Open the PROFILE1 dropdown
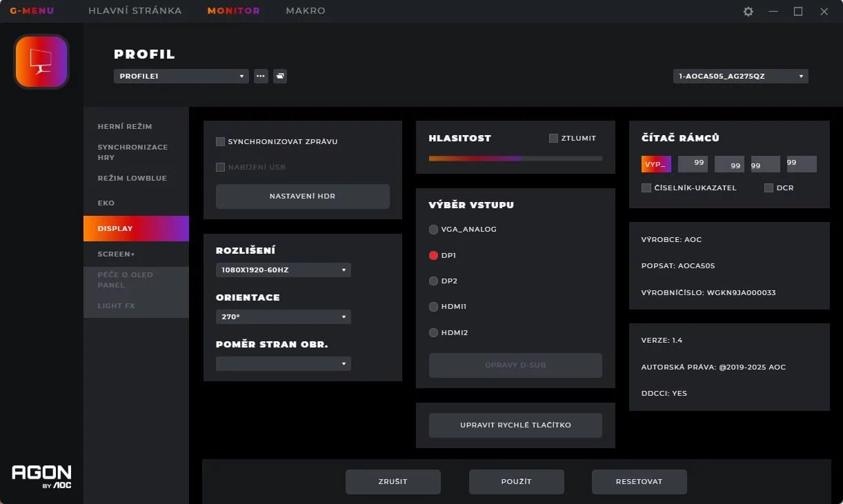Screen dimensions: 843x504 point(181,76)
